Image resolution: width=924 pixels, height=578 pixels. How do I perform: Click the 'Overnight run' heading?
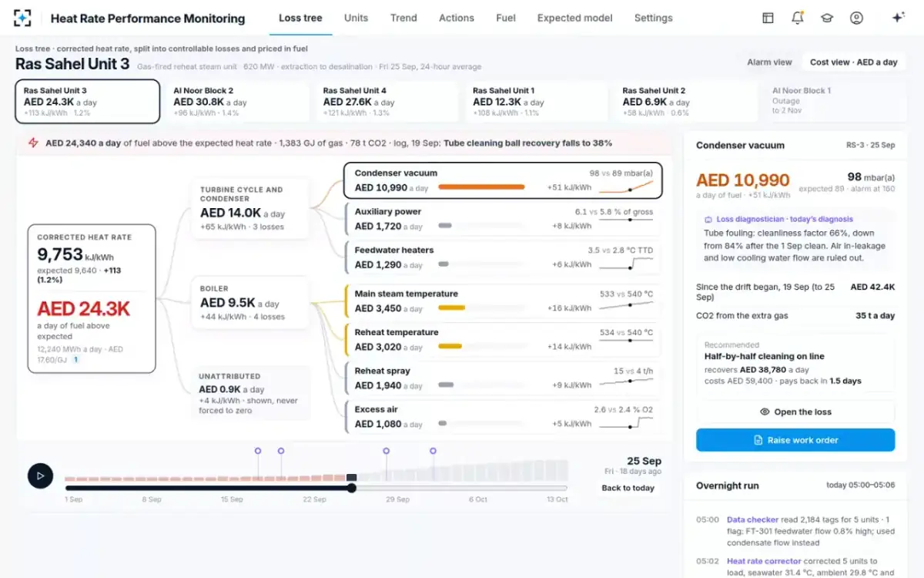click(x=727, y=486)
